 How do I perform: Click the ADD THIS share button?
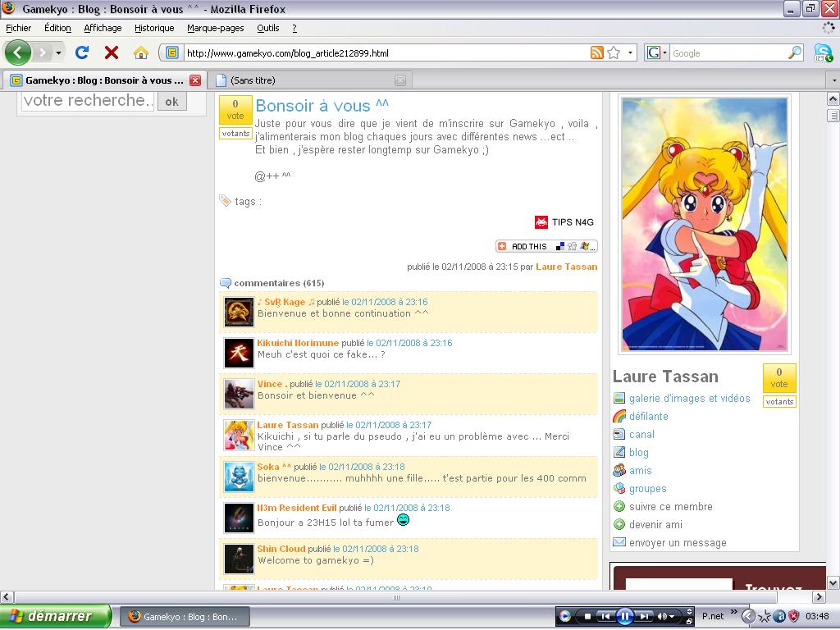pos(546,246)
